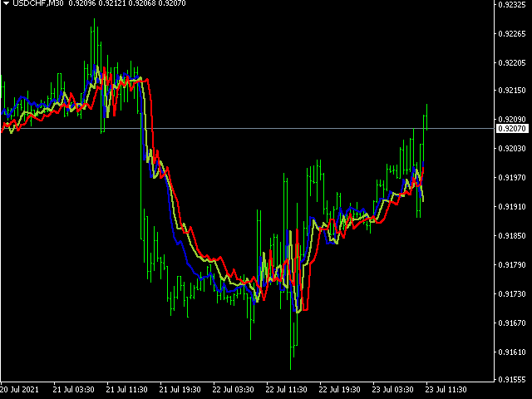Click the 0.92205 price scale label
Image resolution: width=532 pixels, height=399 pixels.
tap(512, 63)
